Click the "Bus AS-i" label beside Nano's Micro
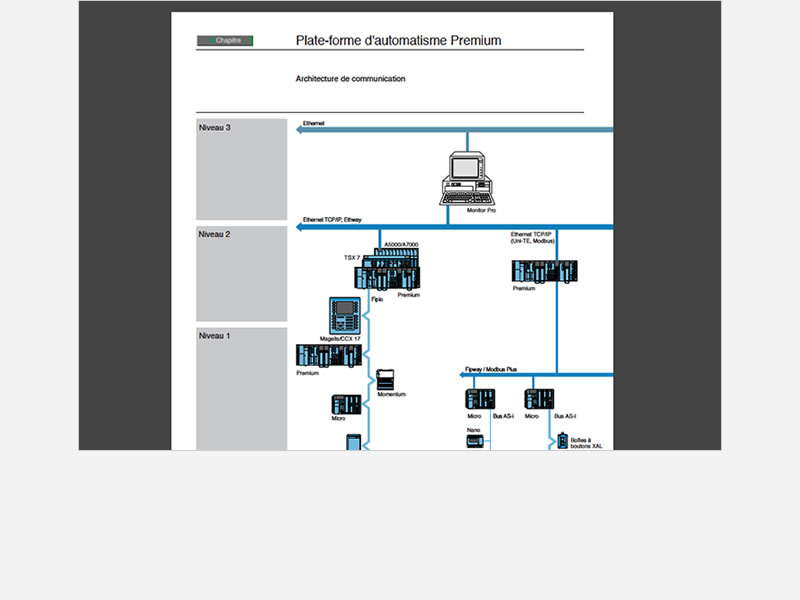Image resolution: width=800 pixels, height=600 pixels. coord(503,416)
